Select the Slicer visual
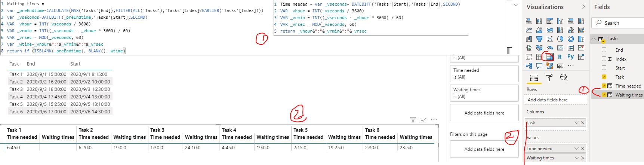The width and height of the screenshot is (644, 165). click(529, 57)
